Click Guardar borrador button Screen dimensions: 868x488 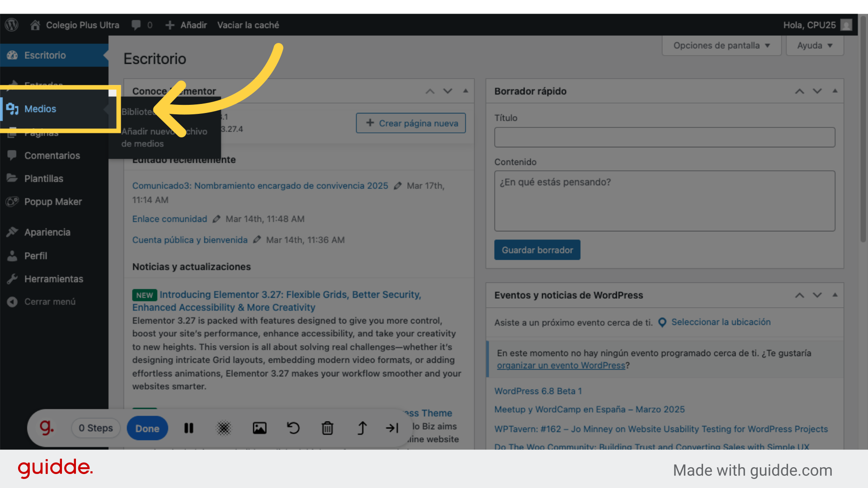coord(537,250)
